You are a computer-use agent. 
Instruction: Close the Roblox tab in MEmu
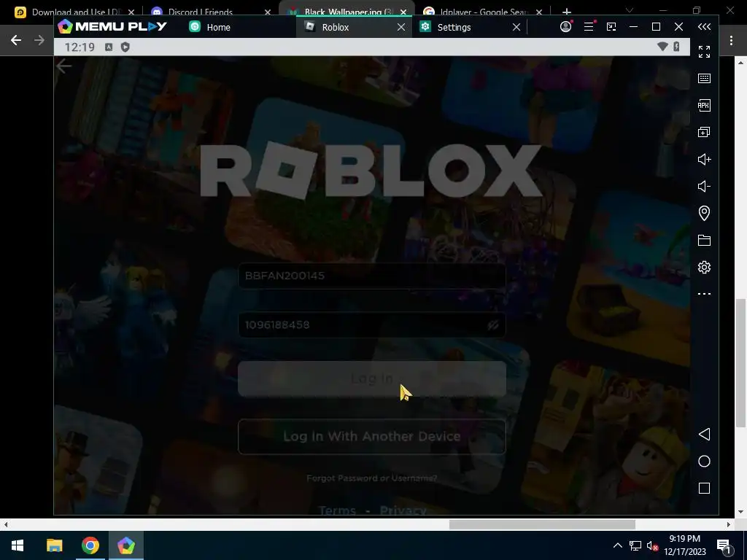[401, 27]
